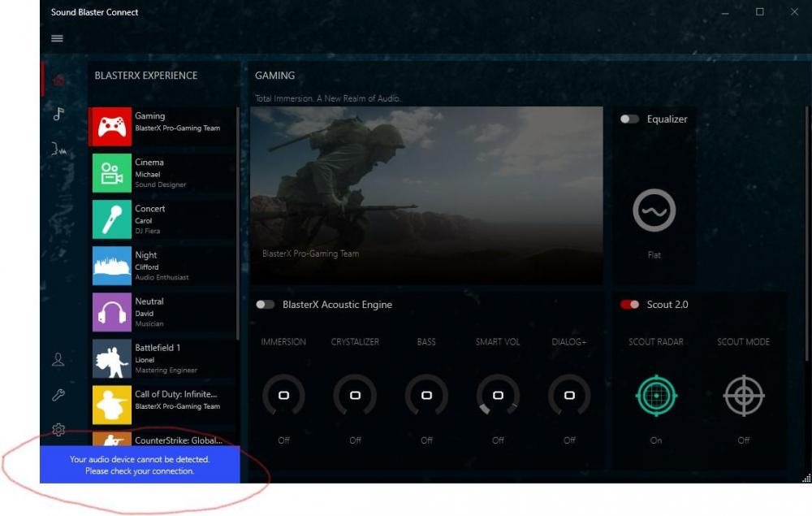Click the "Audio Enthusiast" role under Night
Image resolution: width=812 pixels, height=516 pixels.
click(162, 277)
